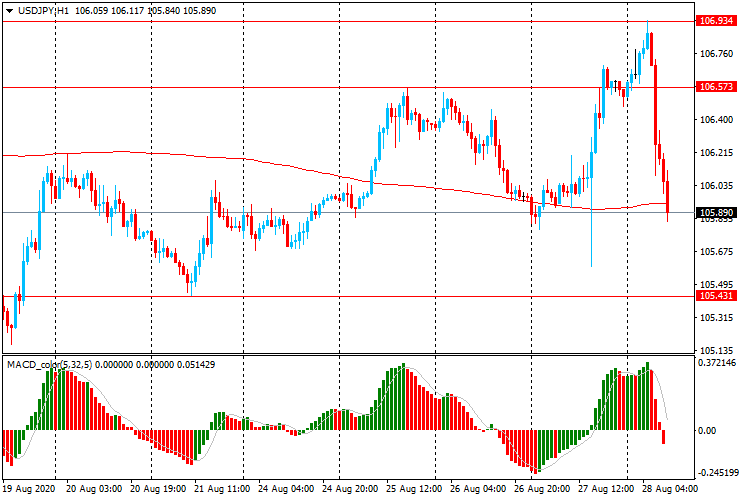This screenshot has height=500, width=740.
Task: Click the 20 Aug 19:00 time label
Action: (156, 490)
